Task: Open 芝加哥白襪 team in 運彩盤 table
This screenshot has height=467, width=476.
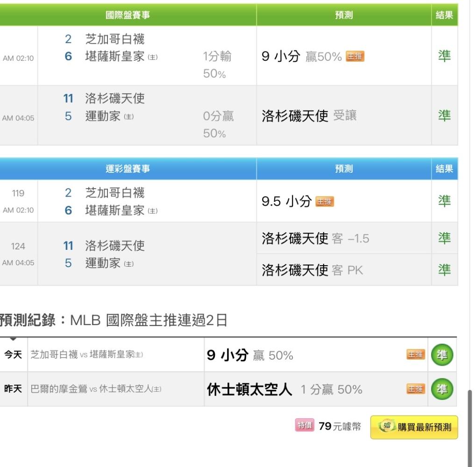Action: 115,193
